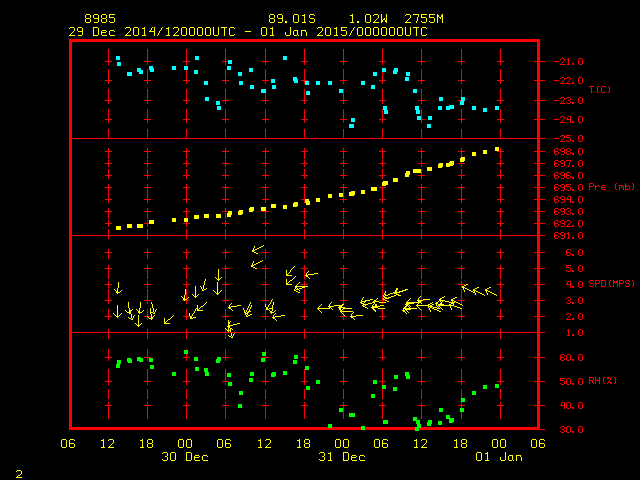The width and height of the screenshot is (640, 480).
Task: Click the T(C) temperature axis label
Action: (x=599, y=90)
